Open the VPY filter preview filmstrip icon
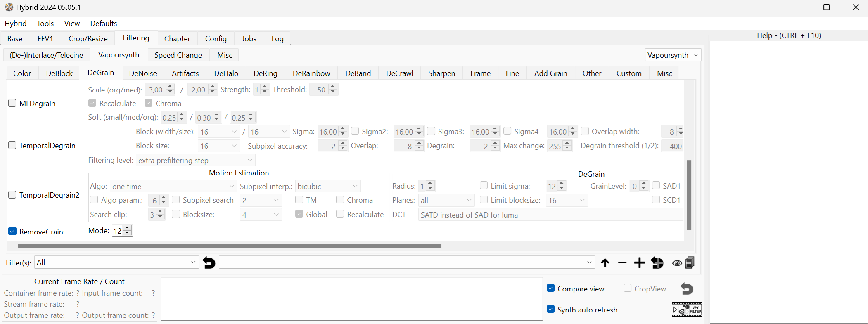868x324 pixels. tap(686, 310)
